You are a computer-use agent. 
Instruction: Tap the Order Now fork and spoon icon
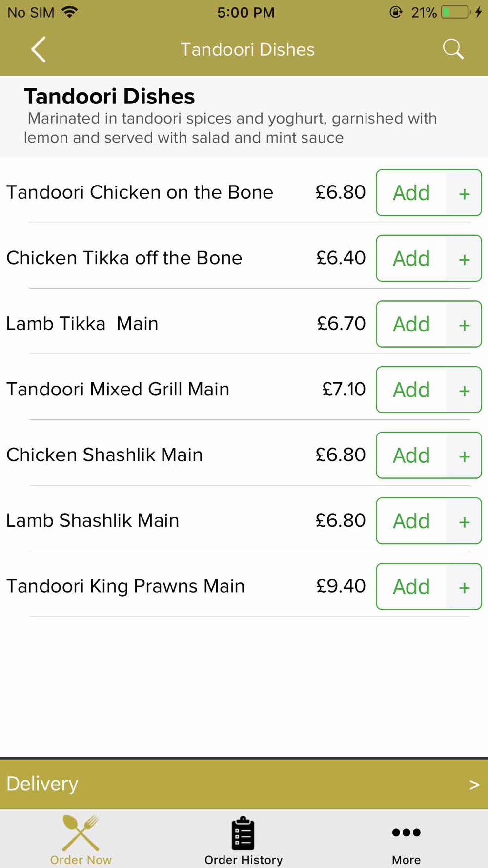coord(81,833)
